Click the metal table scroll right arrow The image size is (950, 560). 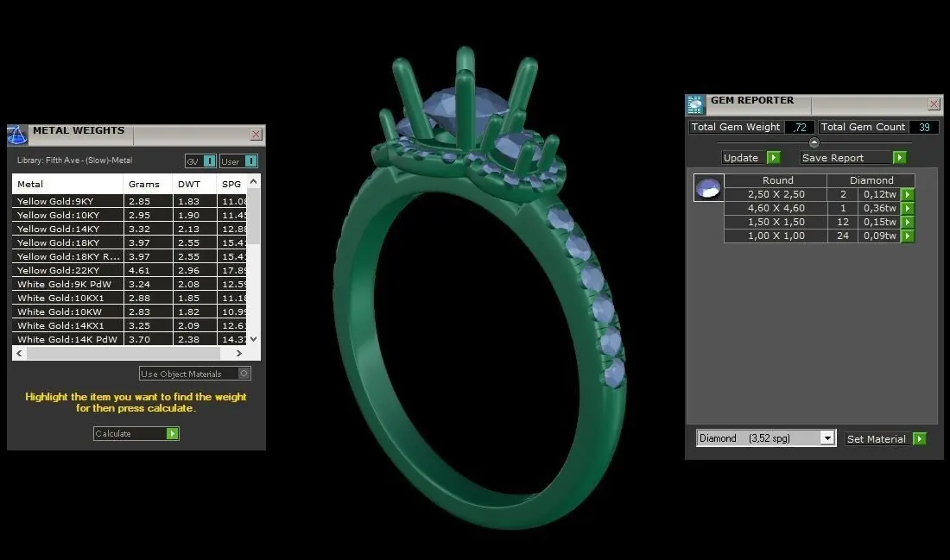(239, 353)
